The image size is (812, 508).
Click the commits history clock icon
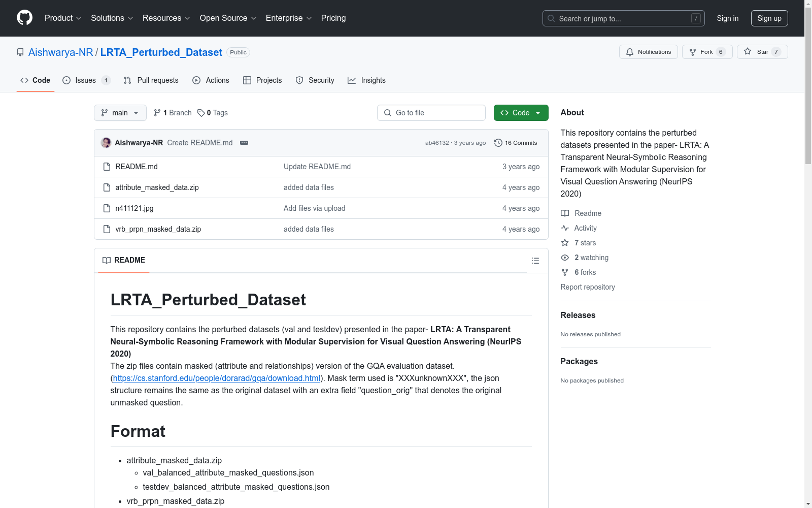pos(498,143)
